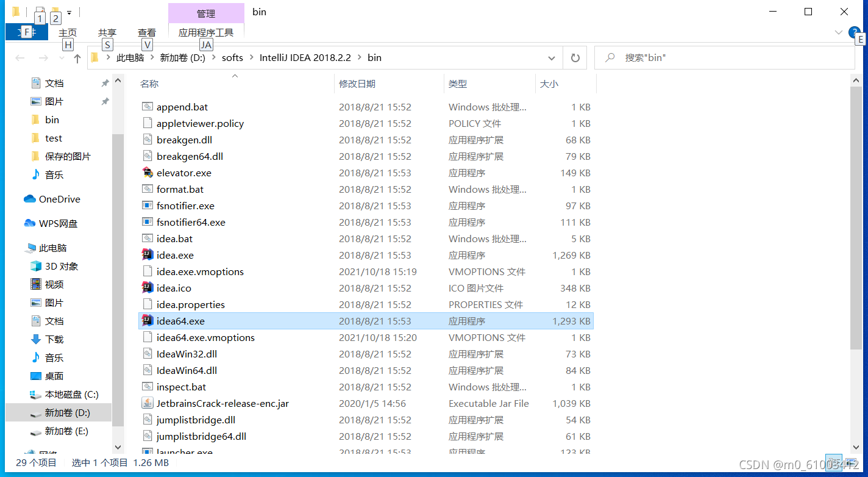Click the idea.exe IntelliJ icon

point(147,255)
